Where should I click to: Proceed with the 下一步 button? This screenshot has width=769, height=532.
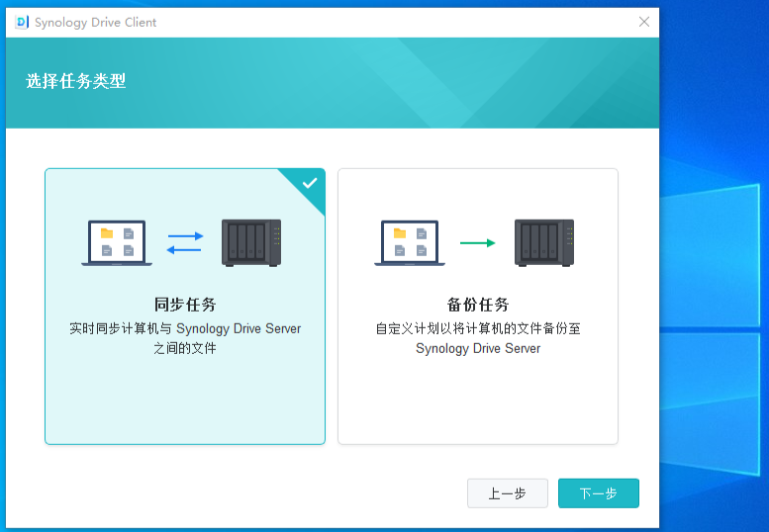point(598,493)
